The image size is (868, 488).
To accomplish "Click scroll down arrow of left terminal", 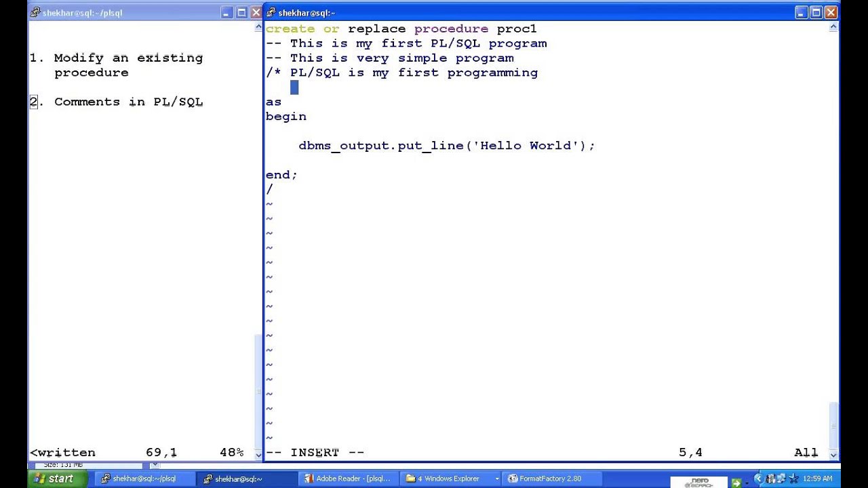I will pos(258,454).
